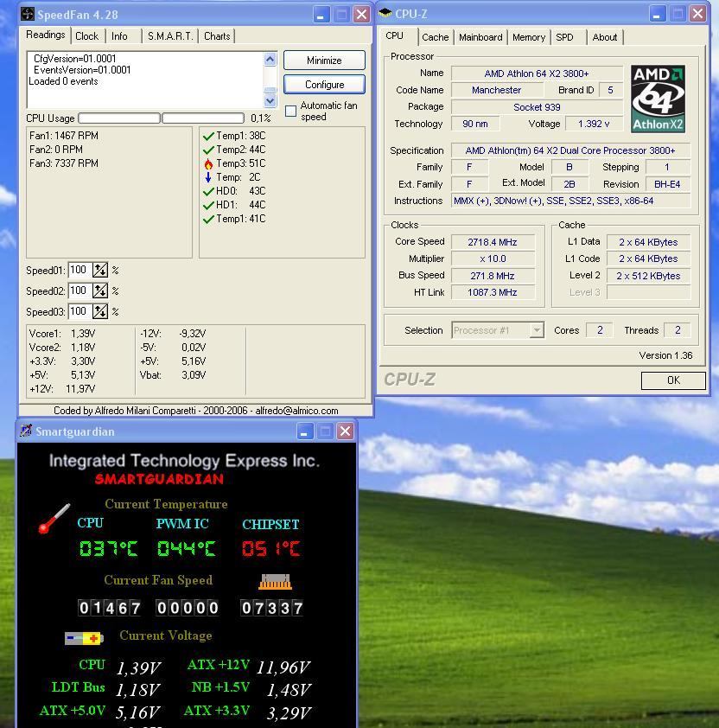
Task: Click the green checkmark beside HD0
Action: [x=208, y=191]
